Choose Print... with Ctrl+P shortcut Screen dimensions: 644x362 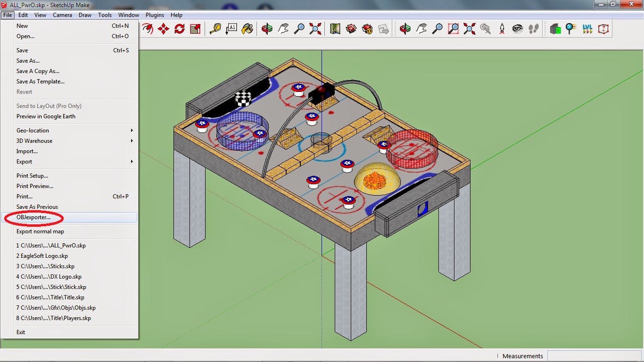point(69,197)
